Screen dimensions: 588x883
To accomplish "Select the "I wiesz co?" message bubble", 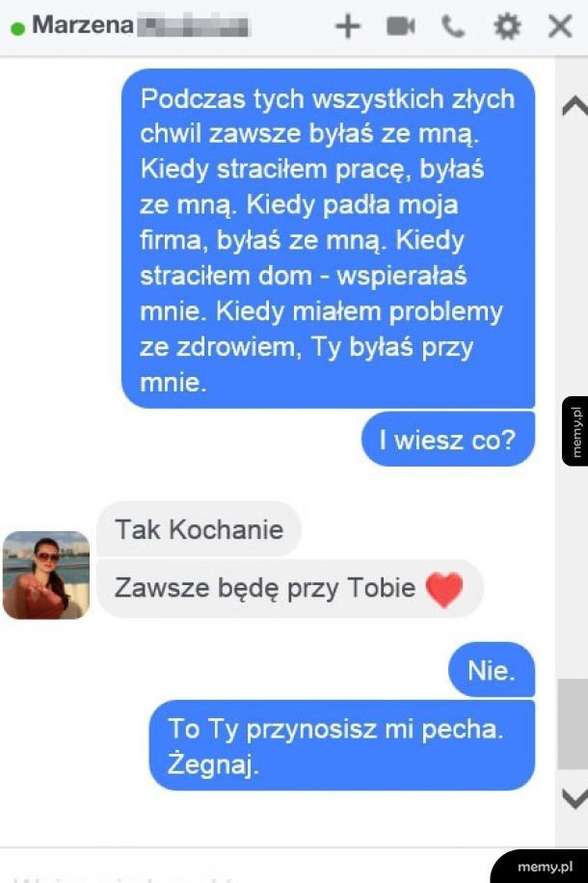I will [448, 440].
